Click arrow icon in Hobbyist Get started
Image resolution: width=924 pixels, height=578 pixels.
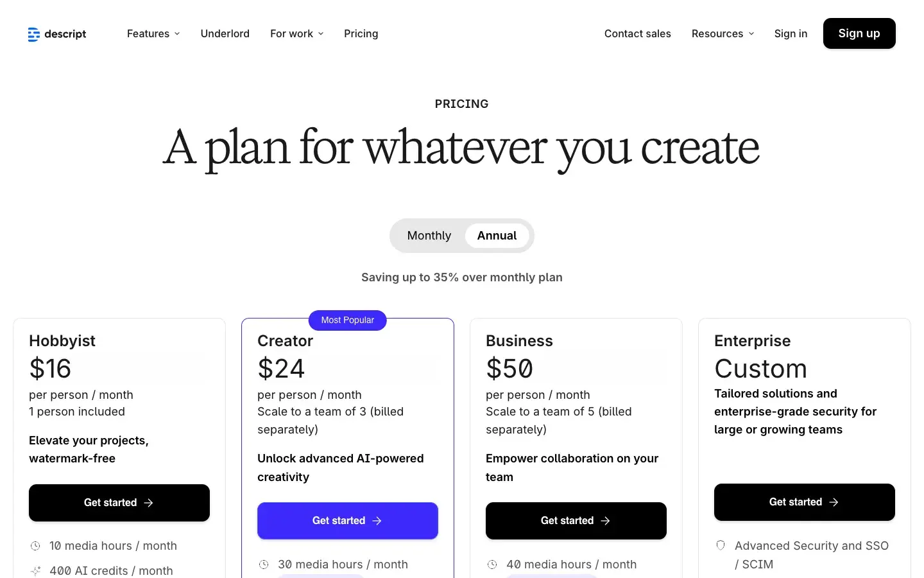coord(149,503)
